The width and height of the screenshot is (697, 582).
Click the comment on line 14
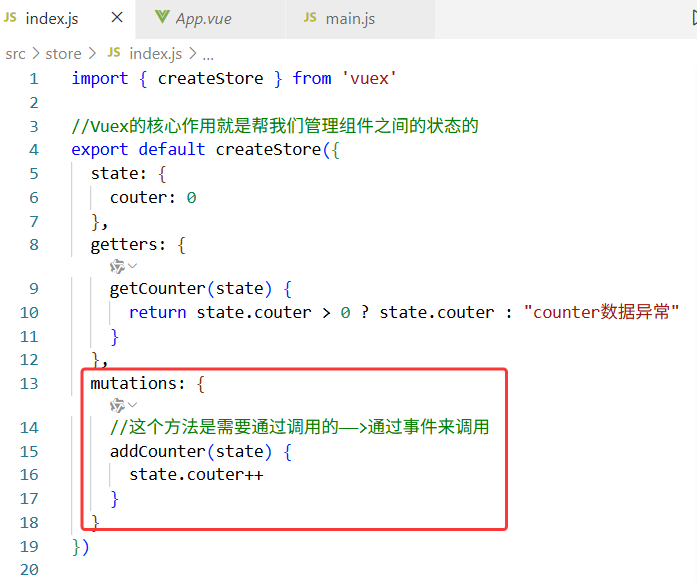point(300,427)
